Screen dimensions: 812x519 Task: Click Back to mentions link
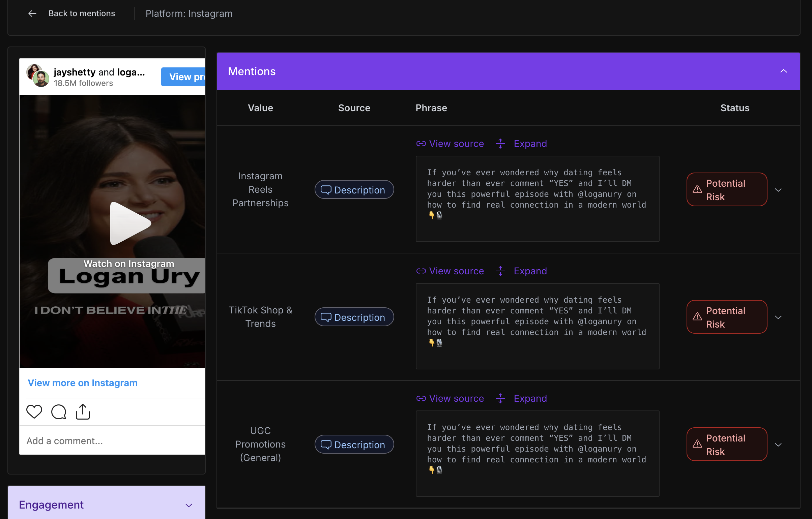[82, 13]
